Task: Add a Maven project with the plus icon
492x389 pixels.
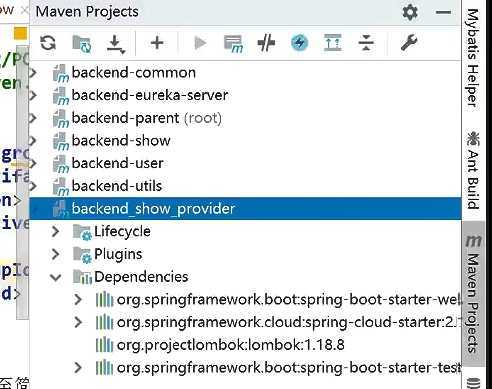Action: coord(157,43)
